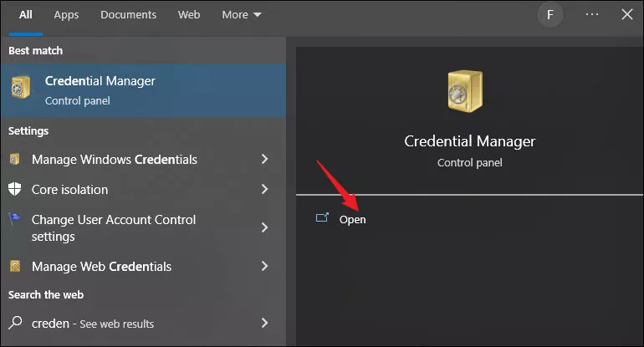Select Manage Web Credentials setting

pos(143,267)
